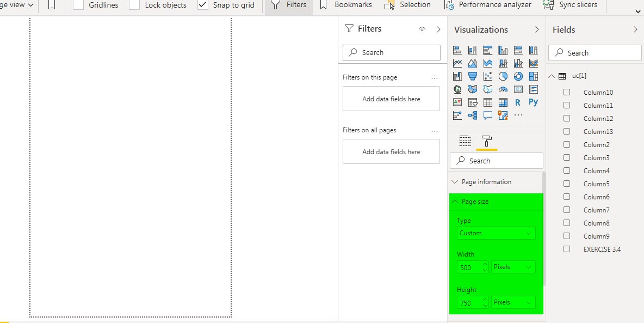Insert an ArcGIS map visual

pyautogui.click(x=503, y=115)
